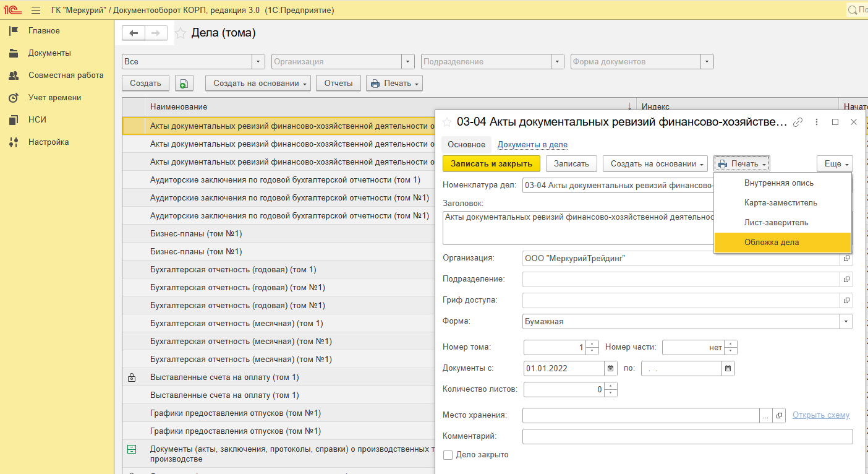This screenshot has height=474, width=868.
Task: Increase the Номер тома stepper value
Action: [592, 344]
